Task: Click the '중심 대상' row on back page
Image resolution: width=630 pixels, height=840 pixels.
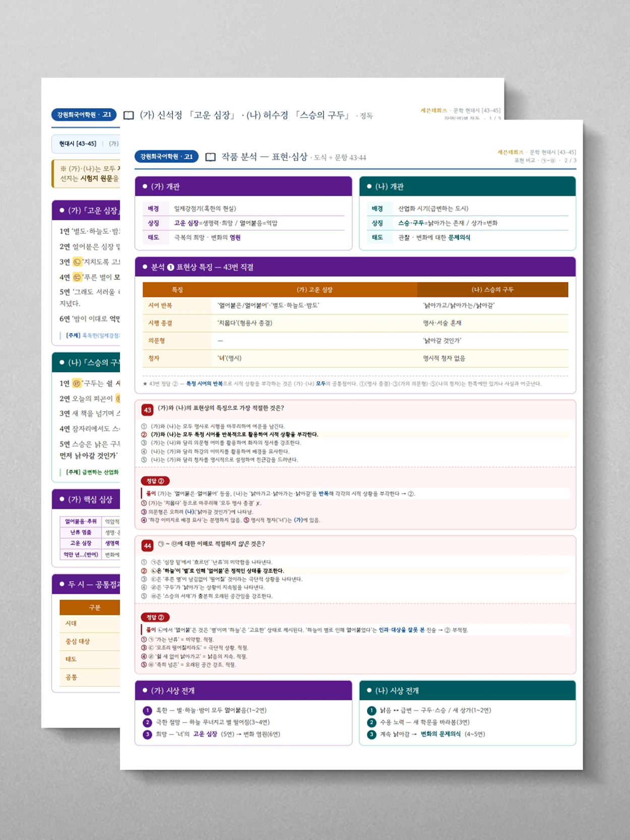Action: pos(90,641)
